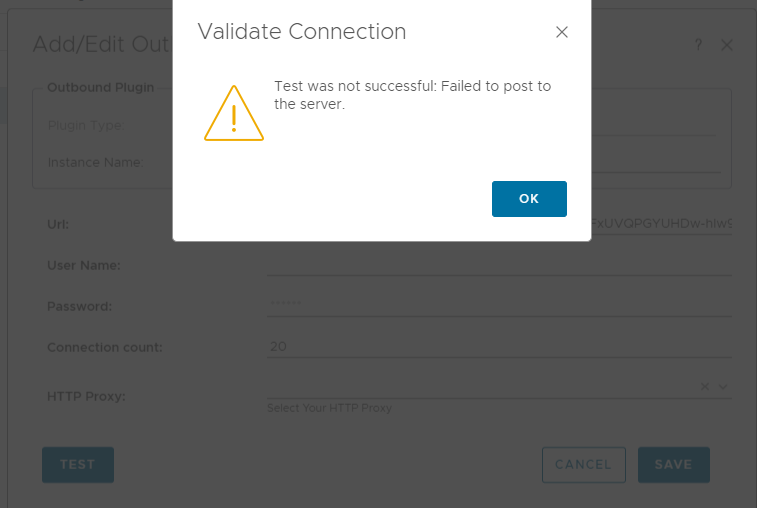This screenshot has width=757, height=508.
Task: Click the SAVE button
Action: pyautogui.click(x=673, y=464)
